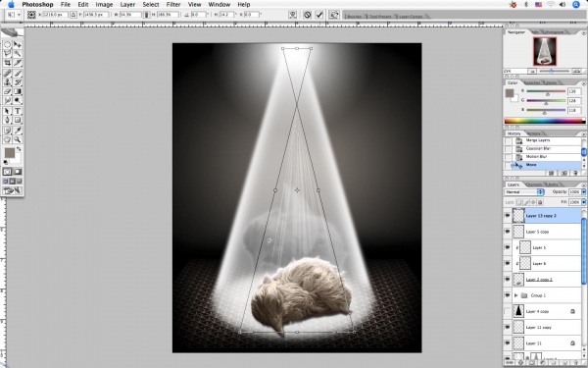Hide the Layer 13 copy 2 layer
This screenshot has width=588, height=368.
click(507, 216)
